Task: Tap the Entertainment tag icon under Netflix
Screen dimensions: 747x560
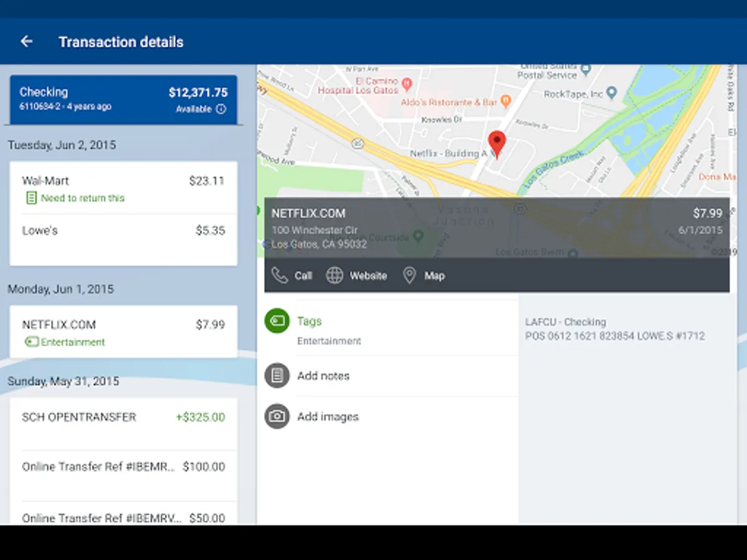Action: (31, 342)
